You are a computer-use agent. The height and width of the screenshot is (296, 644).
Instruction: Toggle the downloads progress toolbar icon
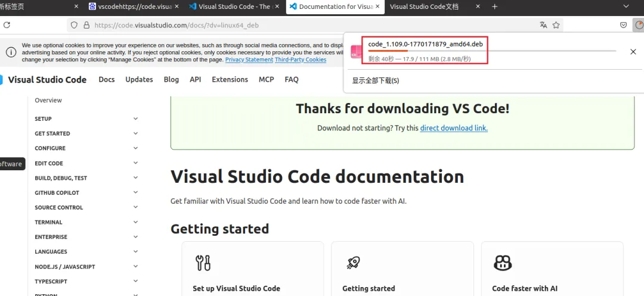point(638,25)
